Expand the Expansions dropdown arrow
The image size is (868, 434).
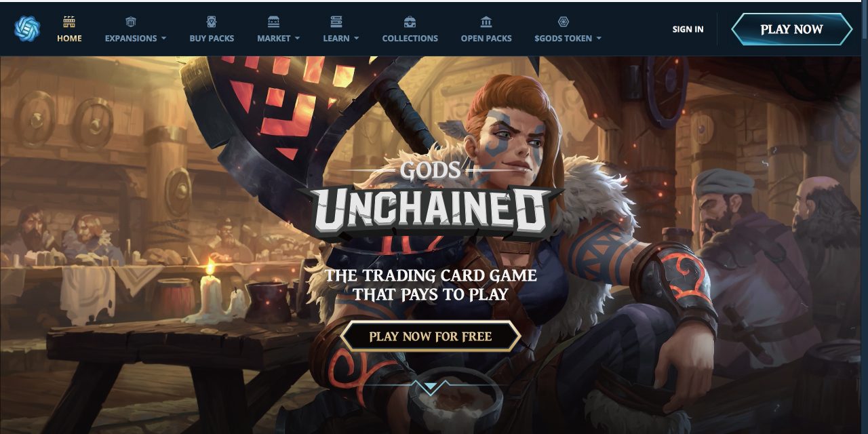coord(163,39)
